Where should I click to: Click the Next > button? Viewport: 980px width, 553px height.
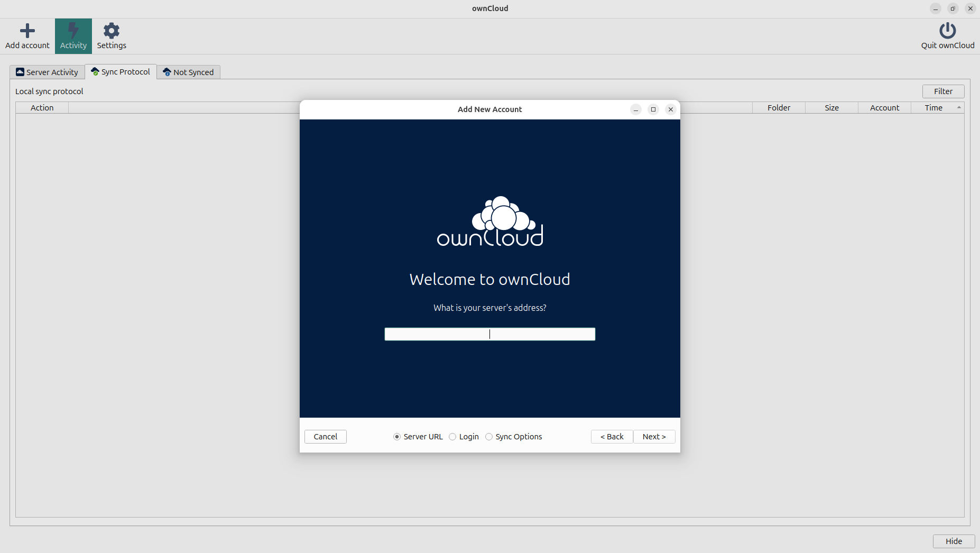(x=654, y=437)
